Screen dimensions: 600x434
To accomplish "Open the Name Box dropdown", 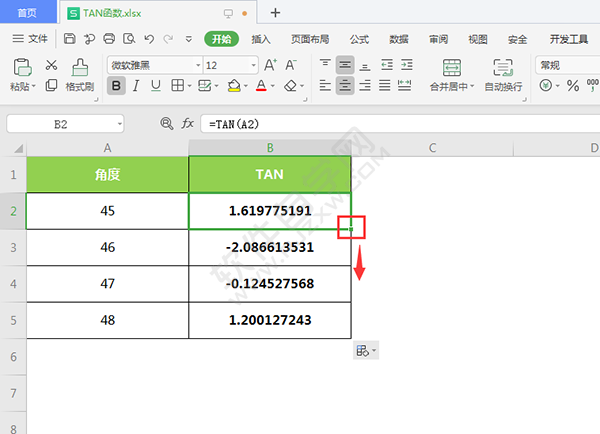I will 120,124.
